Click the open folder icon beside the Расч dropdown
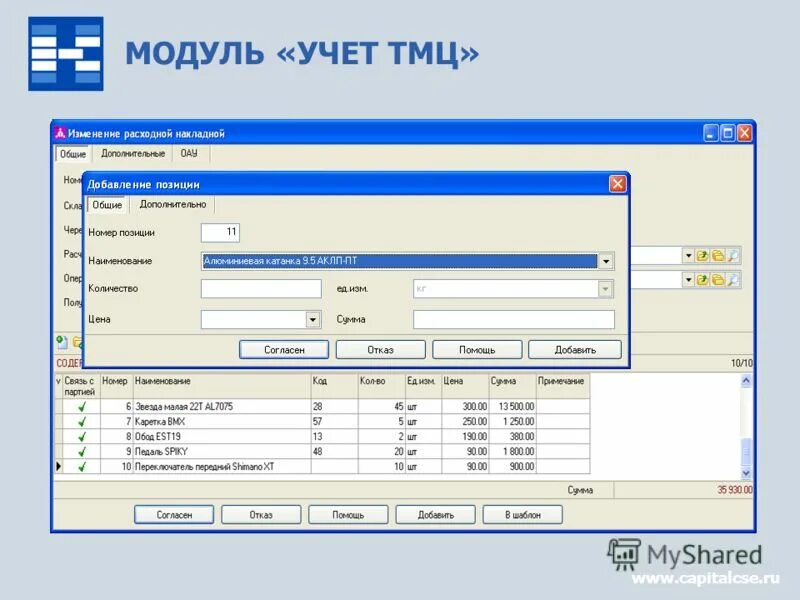This screenshot has height=600, width=800. click(x=718, y=255)
